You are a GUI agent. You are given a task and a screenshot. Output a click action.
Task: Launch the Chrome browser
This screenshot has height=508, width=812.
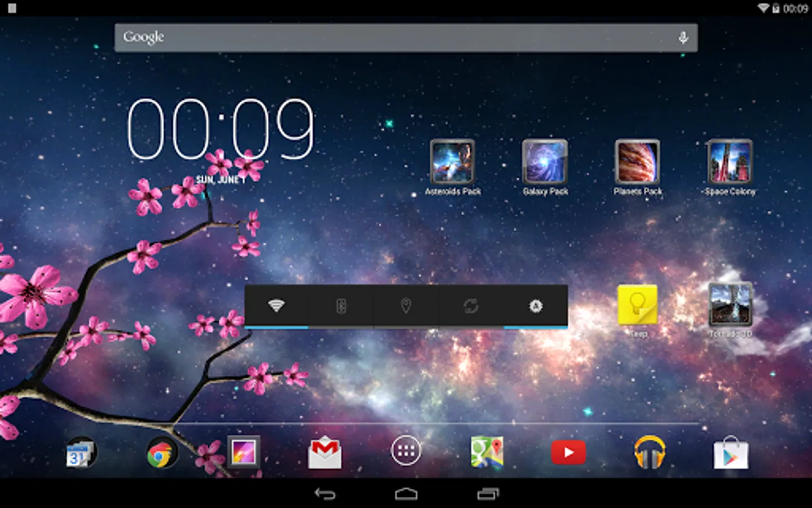coord(162,454)
